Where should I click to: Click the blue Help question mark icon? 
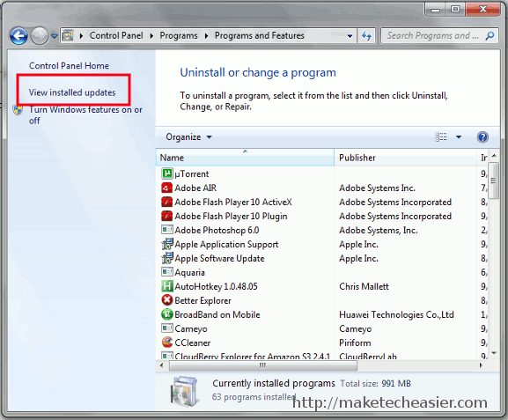(x=482, y=137)
